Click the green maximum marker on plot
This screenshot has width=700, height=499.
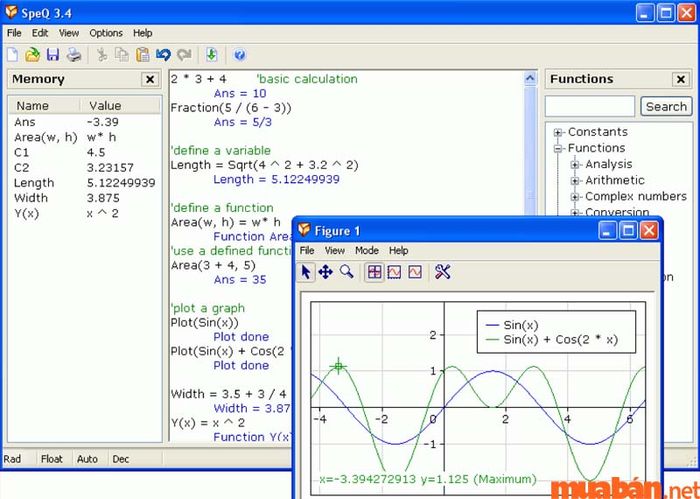(338, 366)
